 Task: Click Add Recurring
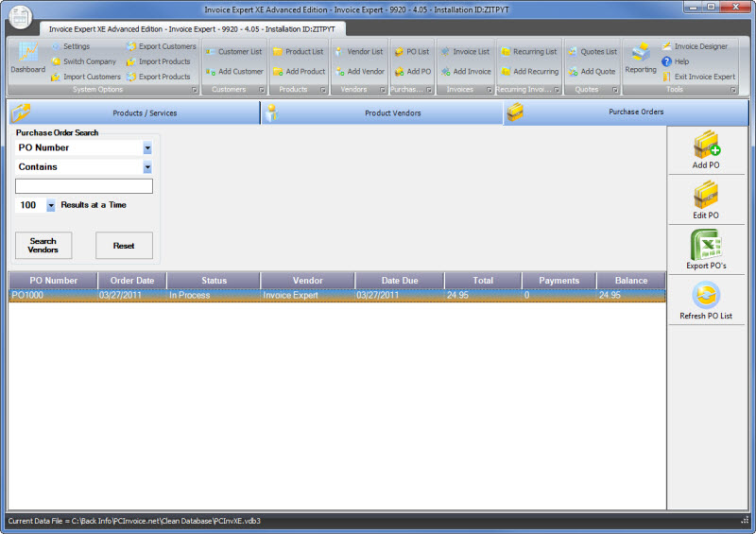tap(530, 72)
